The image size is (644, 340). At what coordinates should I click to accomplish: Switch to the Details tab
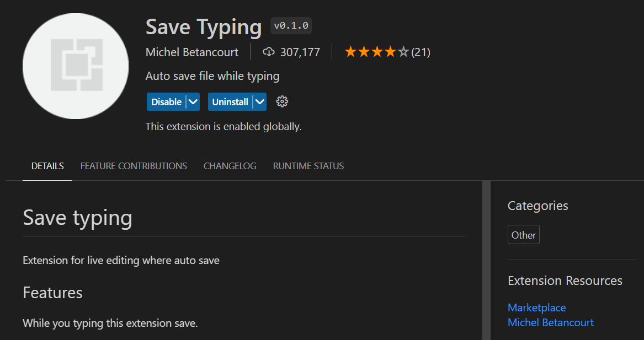(47, 166)
